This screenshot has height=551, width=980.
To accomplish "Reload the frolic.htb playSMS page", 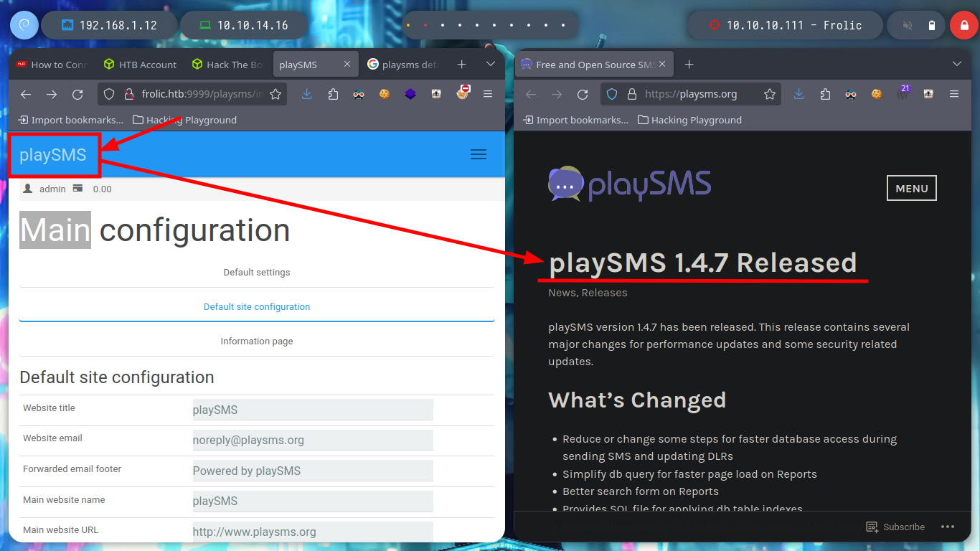I will coord(77,94).
